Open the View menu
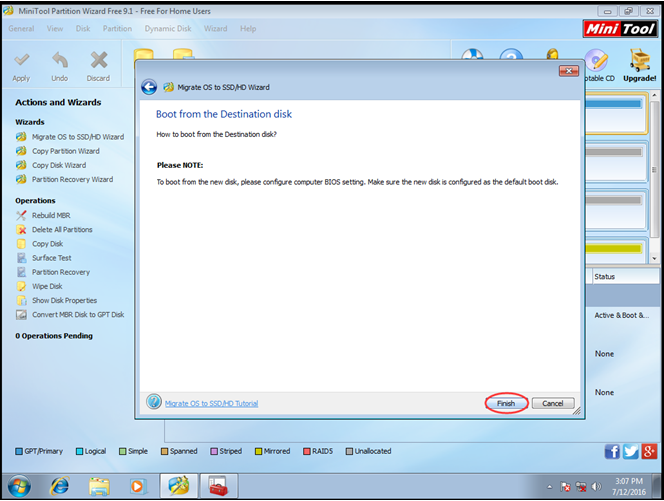 coord(55,29)
